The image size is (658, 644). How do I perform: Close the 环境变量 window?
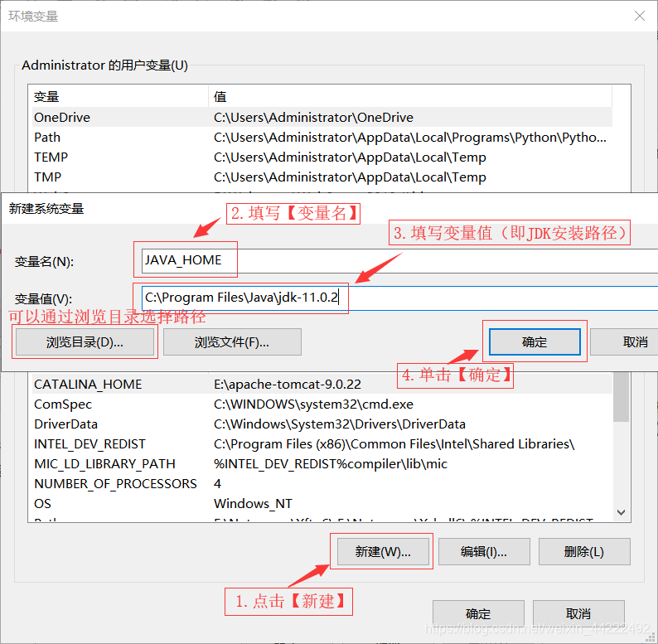click(640, 16)
